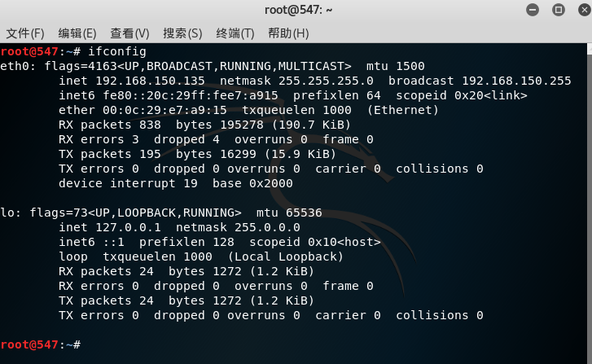
Task: Click the (Local Loopback) label
Action: pos(286,257)
